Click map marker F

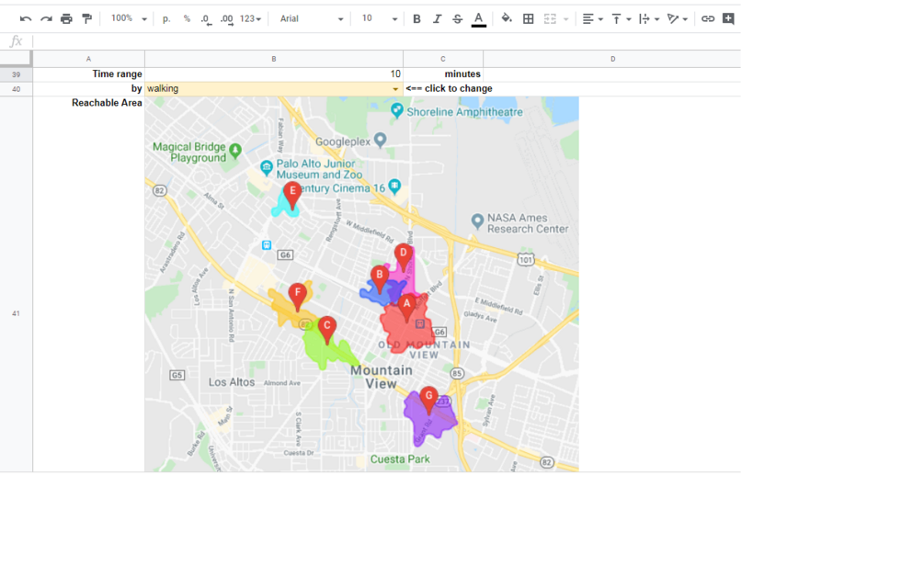pyautogui.click(x=298, y=296)
